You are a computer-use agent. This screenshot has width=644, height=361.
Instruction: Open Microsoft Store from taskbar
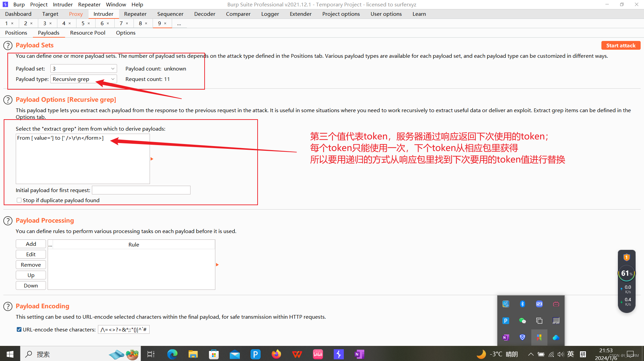(x=214, y=354)
